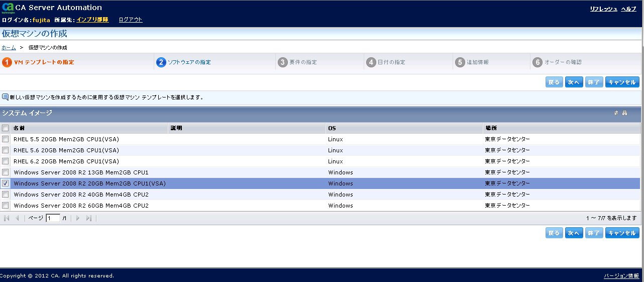Open the 日付の指定 step tab

pos(392,62)
